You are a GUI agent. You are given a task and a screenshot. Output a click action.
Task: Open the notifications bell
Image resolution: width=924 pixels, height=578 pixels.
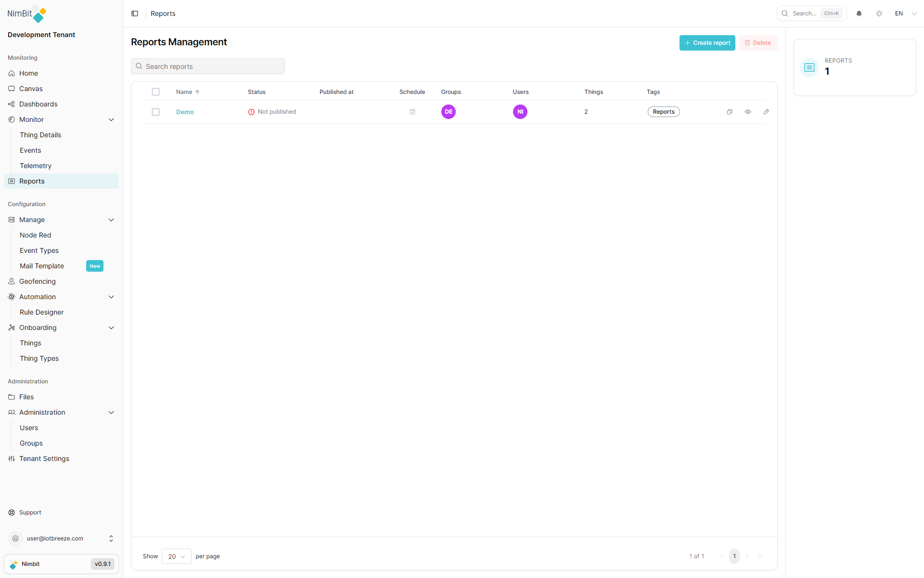859,13
